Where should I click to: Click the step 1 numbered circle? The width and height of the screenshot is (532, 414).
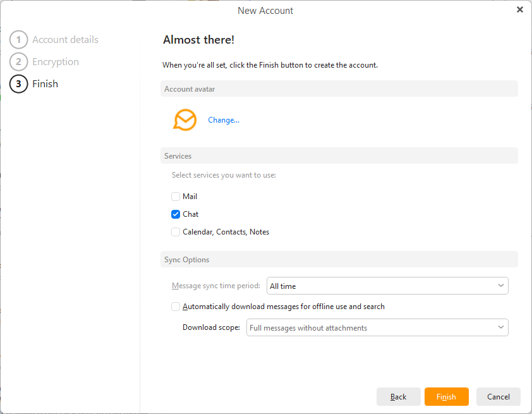point(19,40)
